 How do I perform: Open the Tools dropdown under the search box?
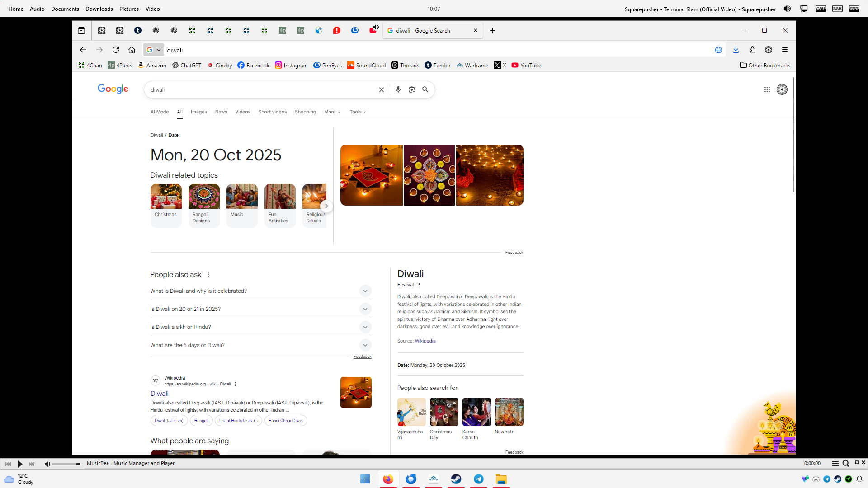[x=357, y=112]
